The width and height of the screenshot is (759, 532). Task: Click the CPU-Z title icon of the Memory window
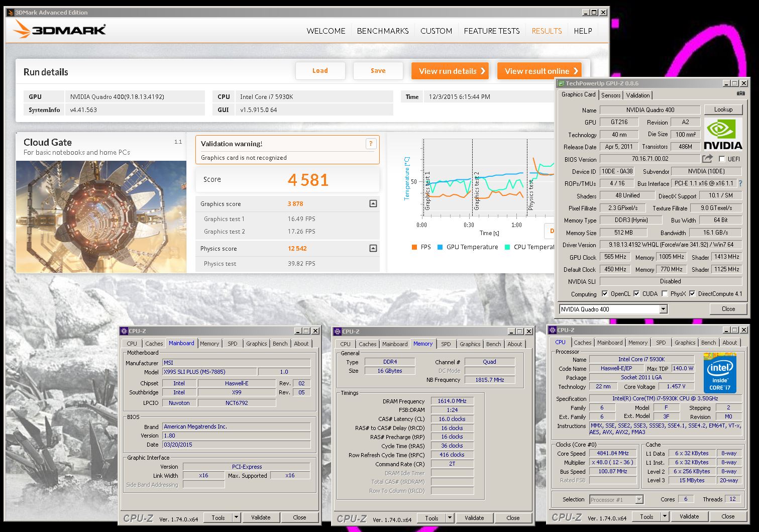[338, 332]
